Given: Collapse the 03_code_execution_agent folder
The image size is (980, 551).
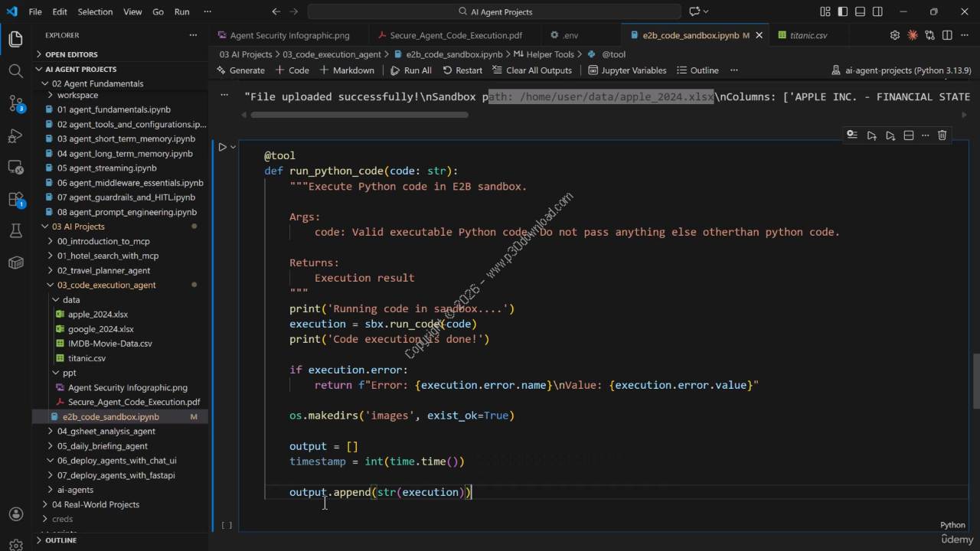Looking at the screenshot, I should click(x=106, y=285).
